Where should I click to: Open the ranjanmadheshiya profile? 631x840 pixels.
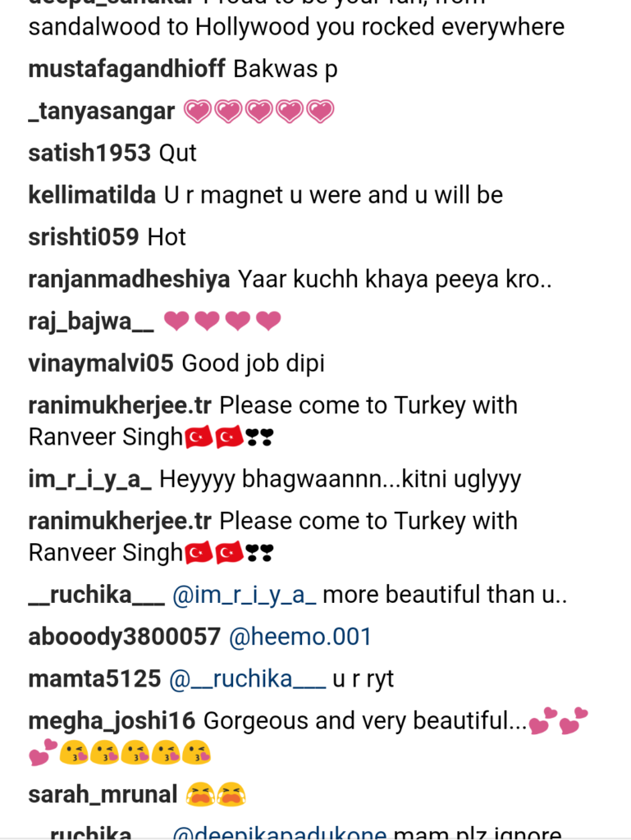coord(129,279)
